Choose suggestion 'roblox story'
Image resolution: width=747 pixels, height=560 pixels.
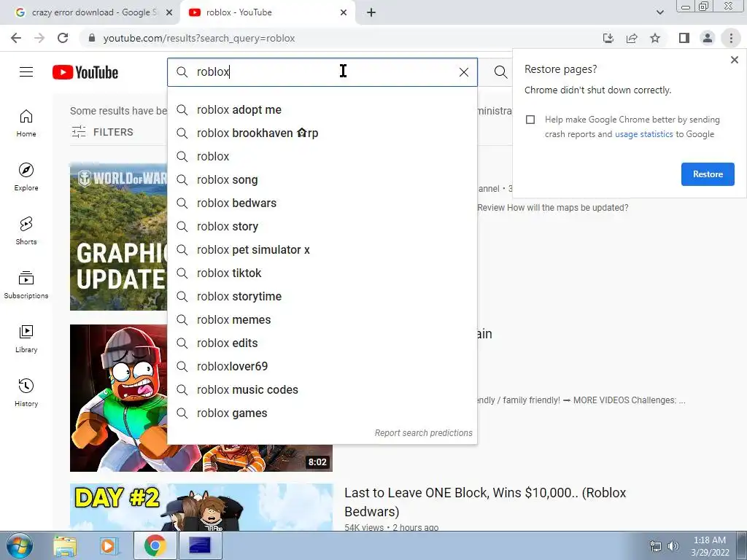coord(322,226)
